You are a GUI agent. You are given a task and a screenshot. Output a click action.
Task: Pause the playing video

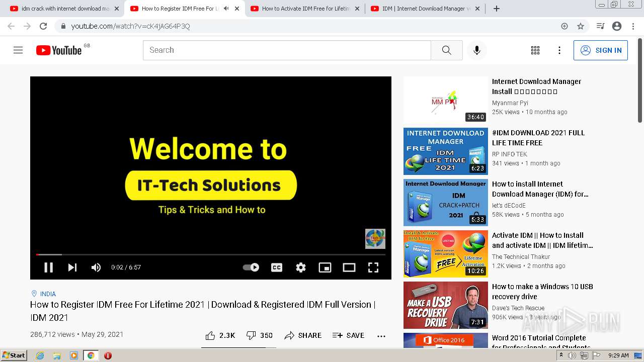click(49, 267)
